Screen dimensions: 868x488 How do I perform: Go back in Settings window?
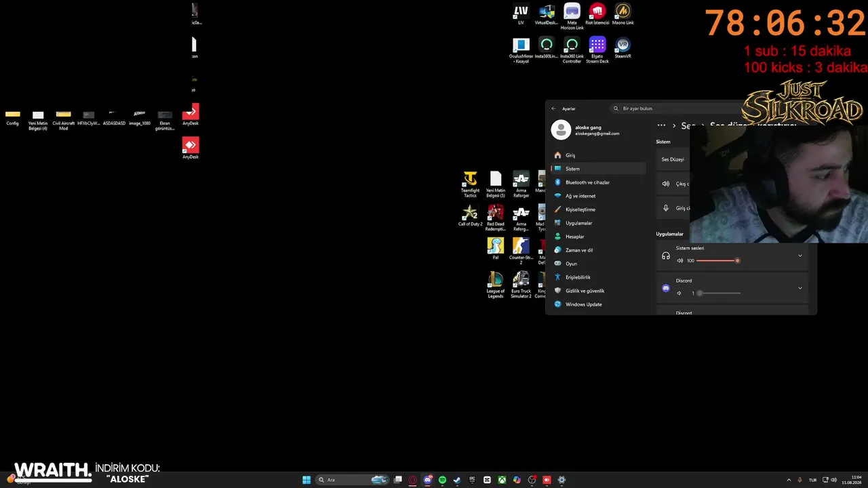pos(553,108)
